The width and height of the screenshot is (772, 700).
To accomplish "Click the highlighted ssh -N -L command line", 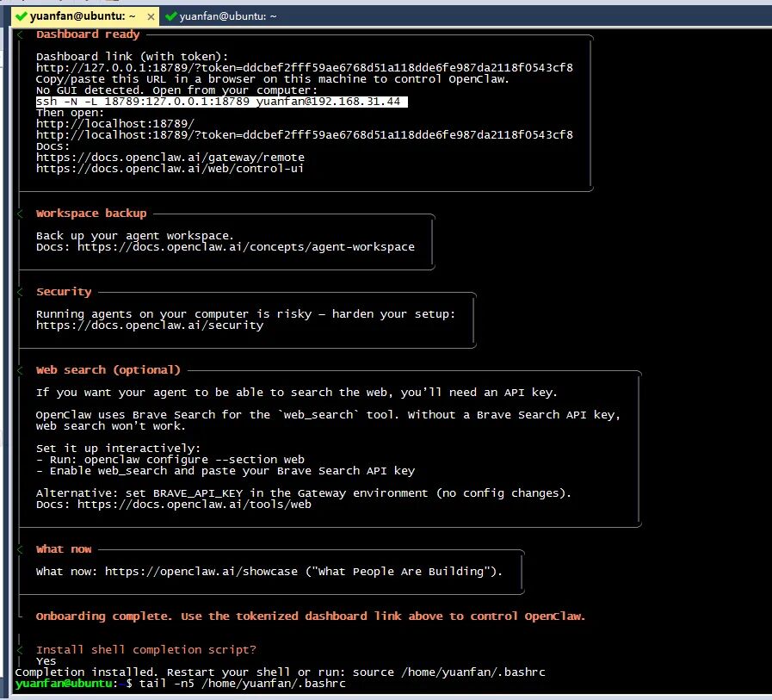I will click(x=219, y=101).
